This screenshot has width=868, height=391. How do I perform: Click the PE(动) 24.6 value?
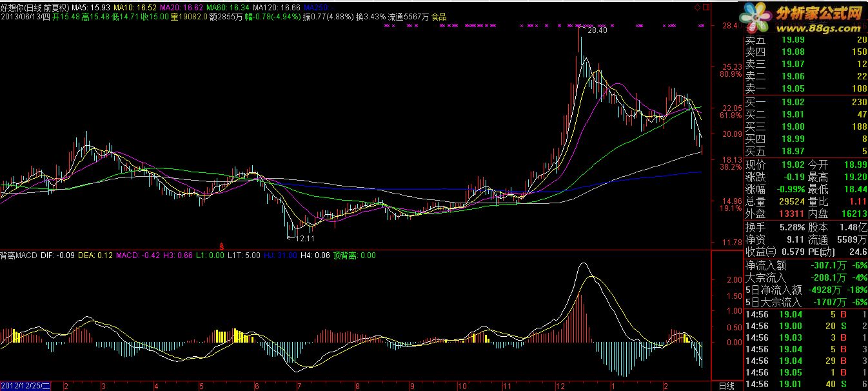pos(857,252)
